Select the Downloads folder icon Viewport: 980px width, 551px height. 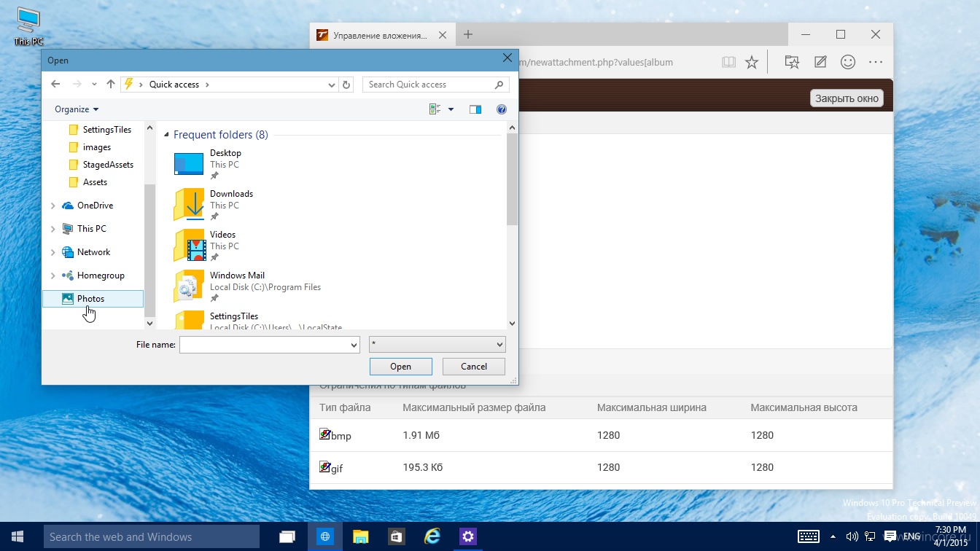tap(189, 204)
